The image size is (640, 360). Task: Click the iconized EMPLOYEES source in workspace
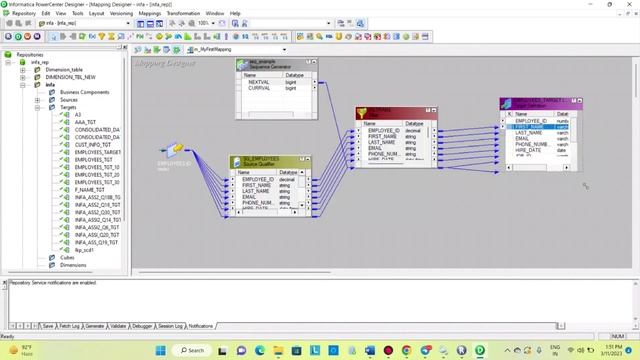coord(175,150)
